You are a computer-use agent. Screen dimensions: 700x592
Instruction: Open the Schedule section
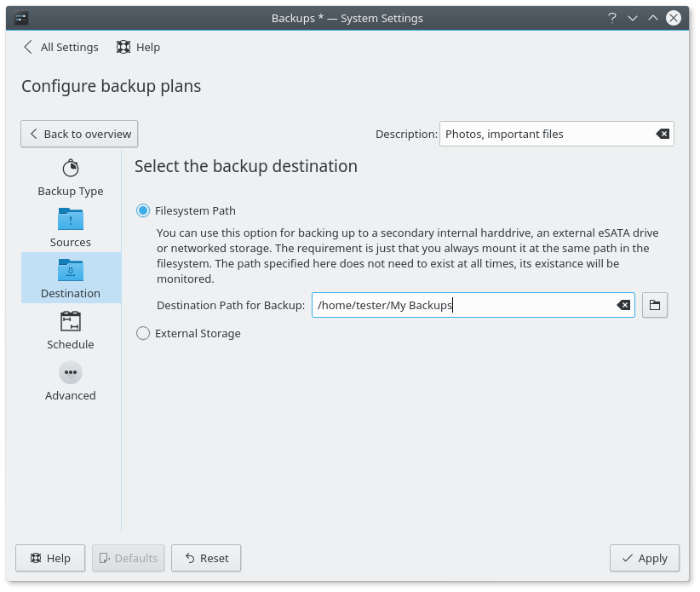pos(71,329)
